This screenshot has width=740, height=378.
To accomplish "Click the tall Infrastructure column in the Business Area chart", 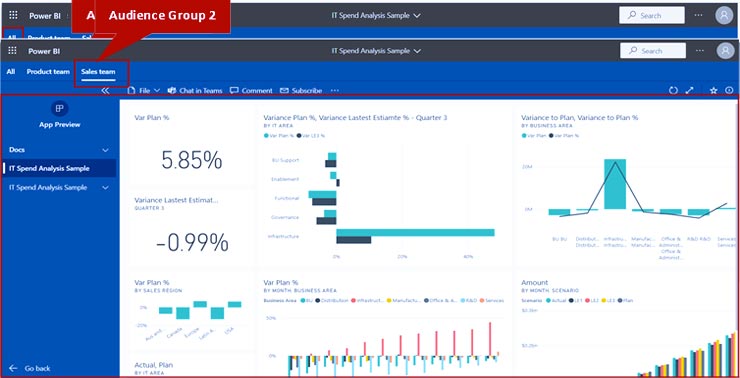I will [x=615, y=184].
